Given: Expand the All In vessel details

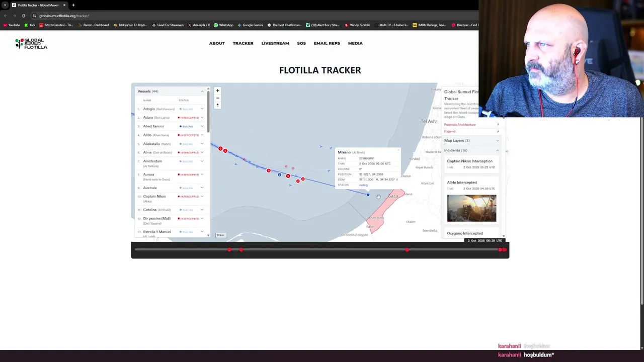Looking at the screenshot, I should click(x=202, y=135).
